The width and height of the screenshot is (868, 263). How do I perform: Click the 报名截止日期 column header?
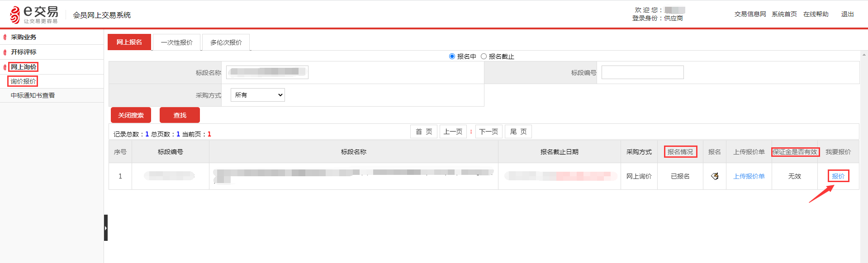[560, 152]
